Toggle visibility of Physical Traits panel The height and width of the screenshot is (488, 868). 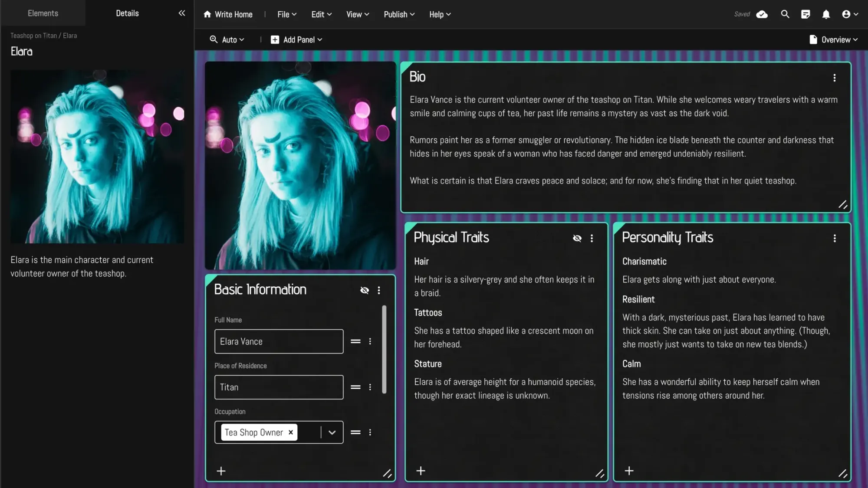point(577,238)
